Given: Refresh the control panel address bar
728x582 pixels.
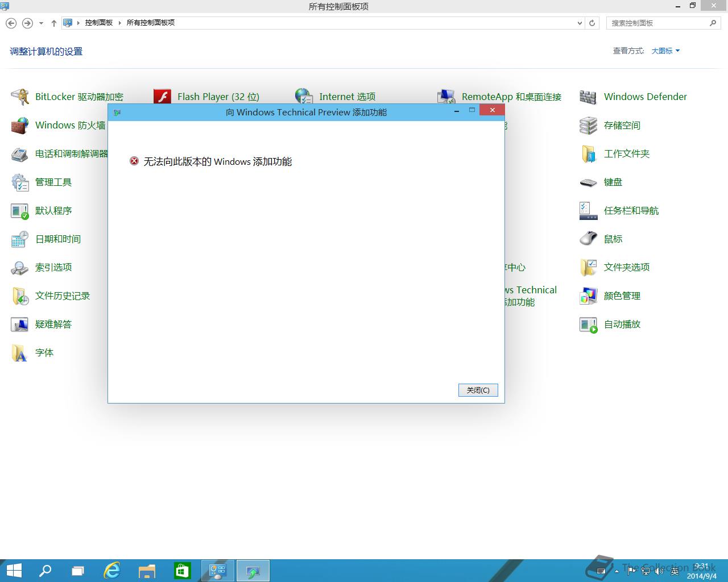Looking at the screenshot, I should [592, 23].
